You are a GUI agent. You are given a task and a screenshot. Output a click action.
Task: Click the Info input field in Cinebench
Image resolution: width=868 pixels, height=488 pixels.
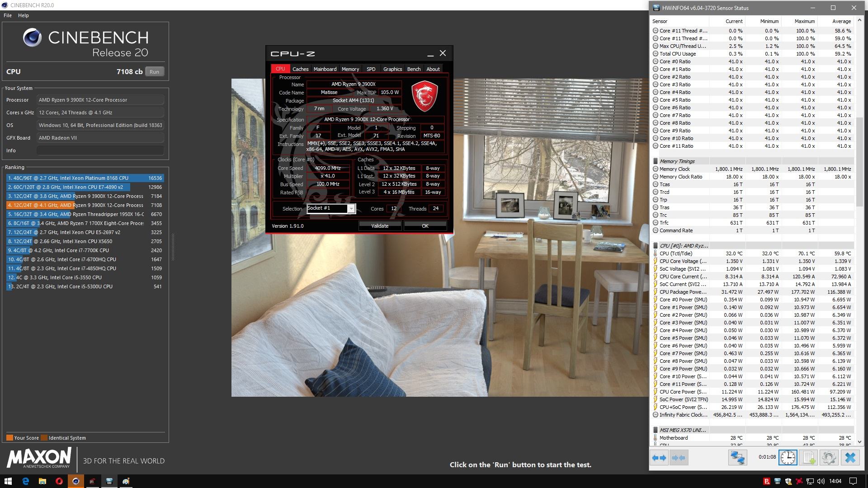click(x=100, y=150)
